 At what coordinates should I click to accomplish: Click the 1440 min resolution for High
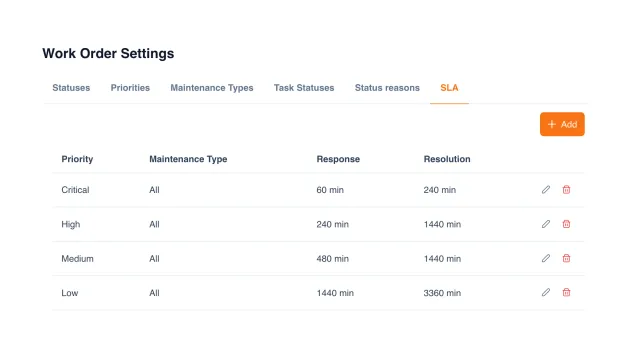tap(442, 224)
